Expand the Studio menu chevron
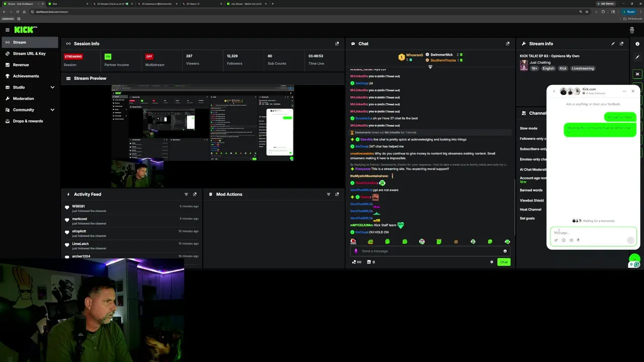The height and width of the screenshot is (362, 644). click(x=52, y=87)
